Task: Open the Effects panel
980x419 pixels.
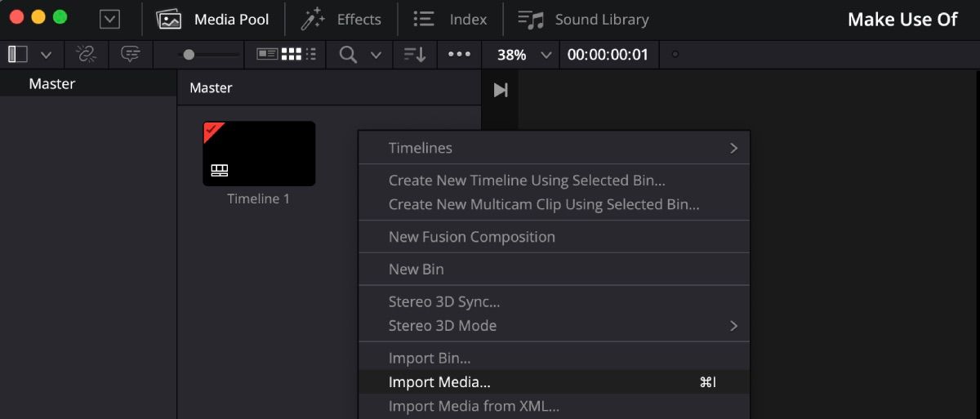Action: [341, 20]
